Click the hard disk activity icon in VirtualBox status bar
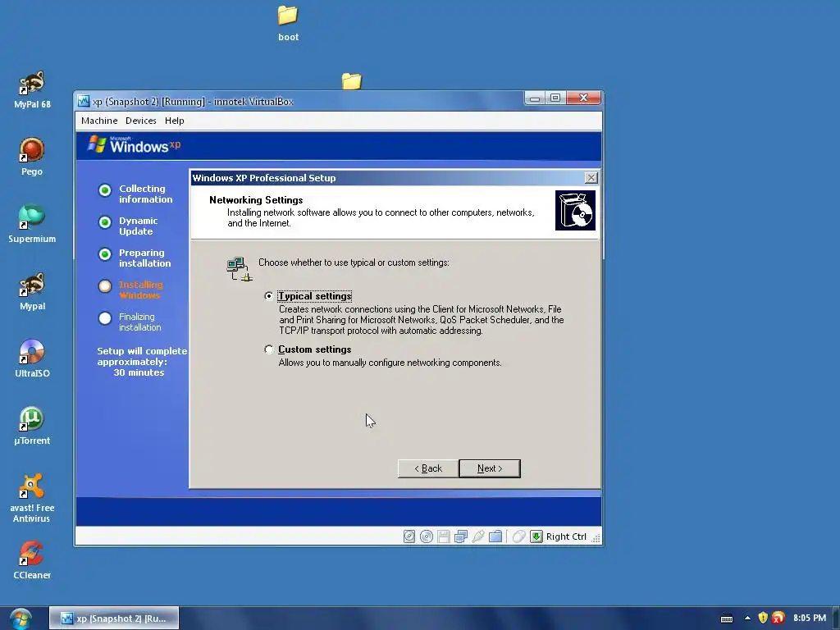The image size is (840, 630). 409,536
